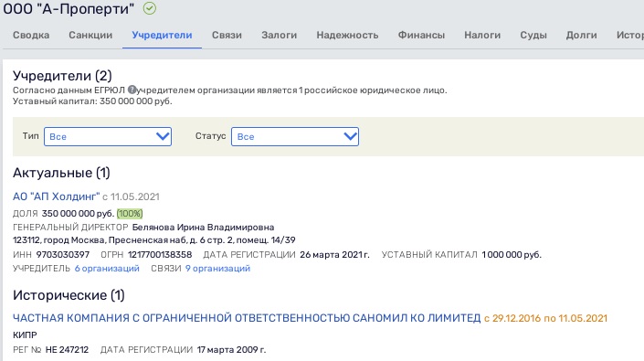Image resolution: width=644 pixels, height=361 pixels.
Task: Open the Сводка tab
Action: [31, 36]
